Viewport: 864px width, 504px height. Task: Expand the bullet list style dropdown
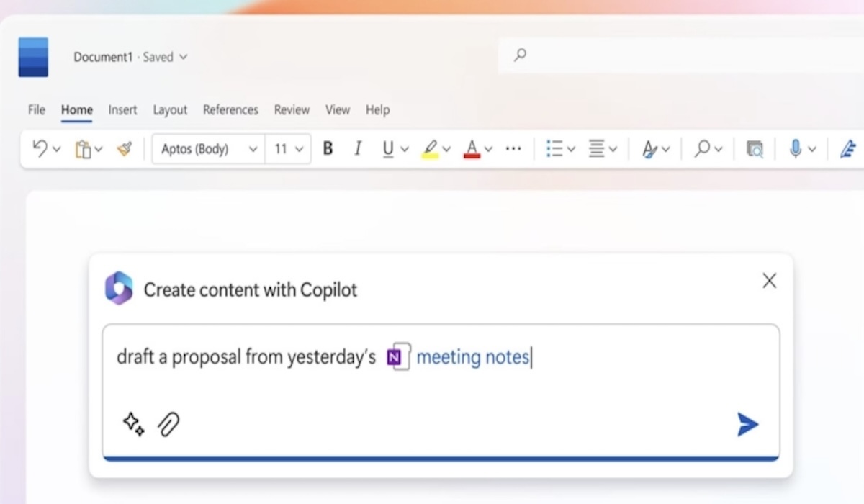coord(571,150)
